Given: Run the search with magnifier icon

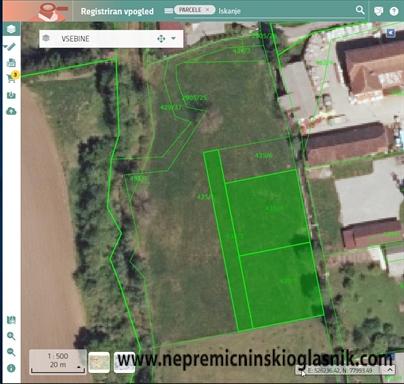Looking at the screenshot, I should point(360,10).
